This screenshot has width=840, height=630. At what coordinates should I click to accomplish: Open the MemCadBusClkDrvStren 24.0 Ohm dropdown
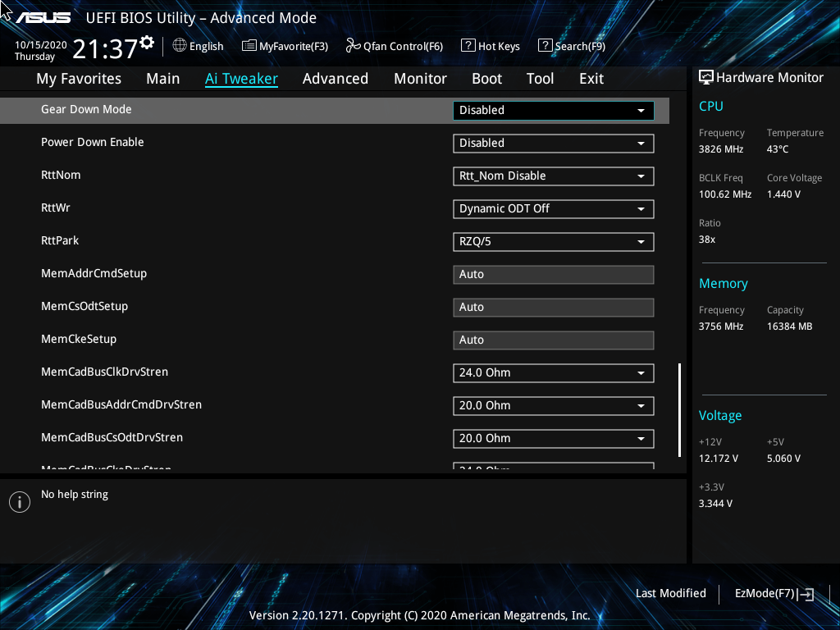point(554,373)
